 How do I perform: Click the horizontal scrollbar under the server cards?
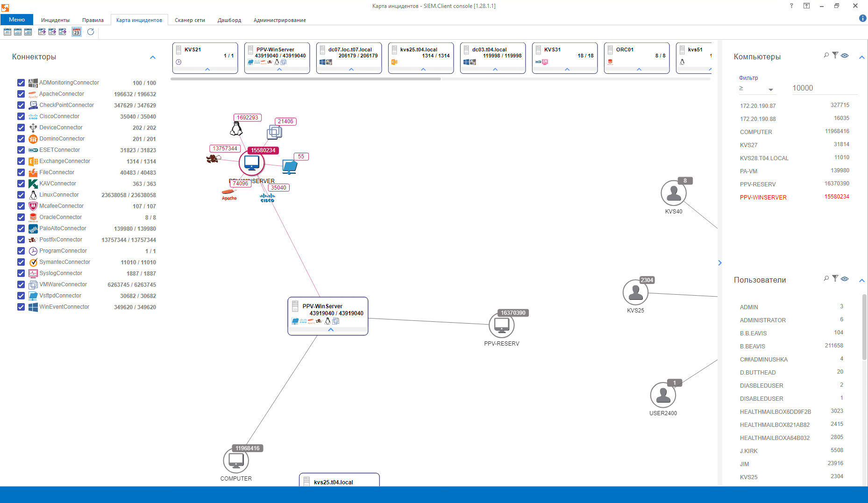tap(306, 79)
